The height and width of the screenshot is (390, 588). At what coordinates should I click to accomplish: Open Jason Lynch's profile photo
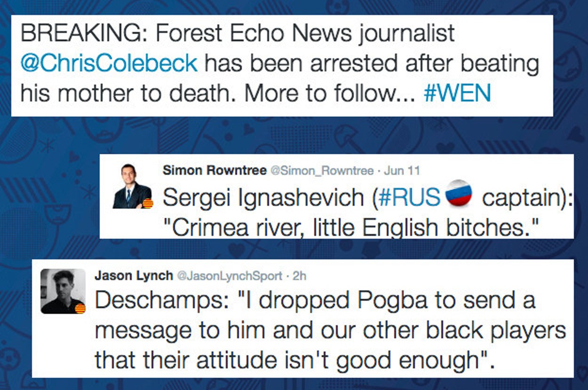62,291
